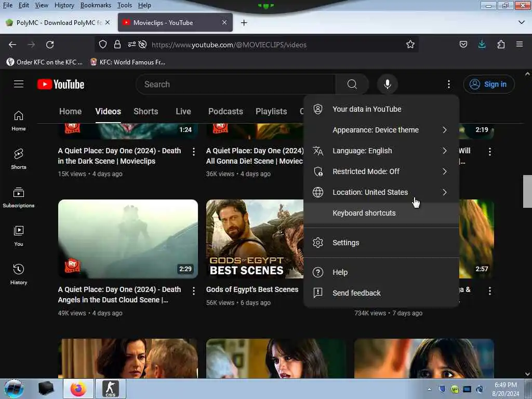Open Windows Start button
Viewport: 532px width, 399px height.
pyautogui.click(x=14, y=389)
